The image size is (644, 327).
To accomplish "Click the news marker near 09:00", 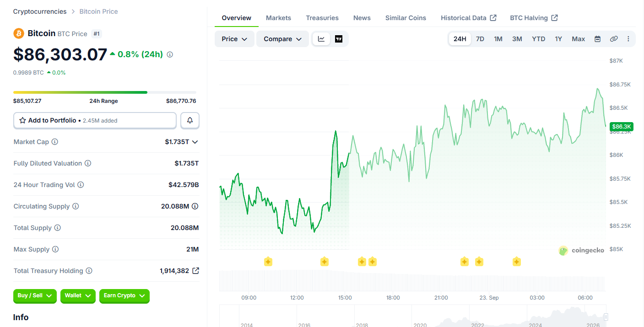I will tap(268, 262).
